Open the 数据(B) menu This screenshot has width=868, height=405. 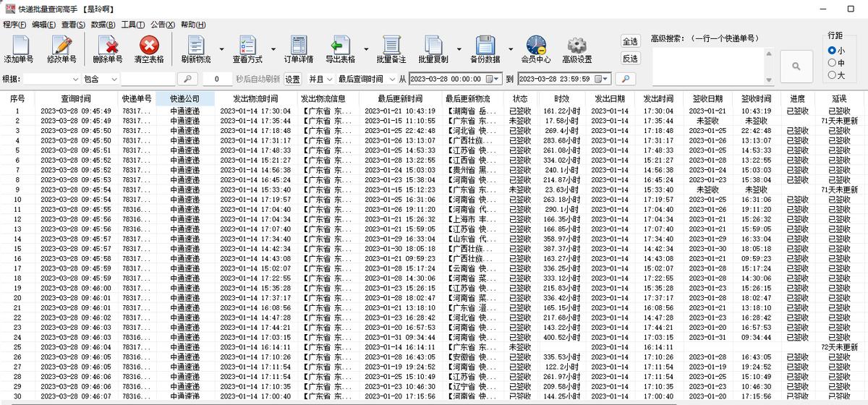[x=103, y=25]
